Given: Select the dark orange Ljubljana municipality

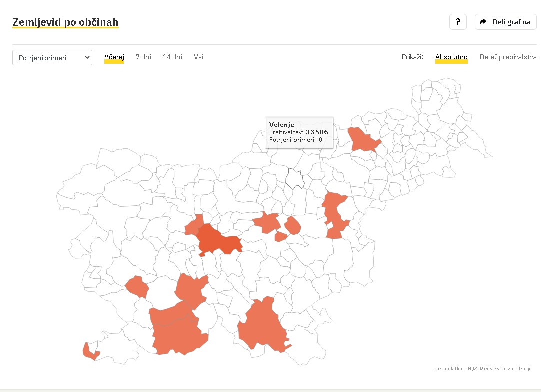Looking at the screenshot, I should (x=218, y=240).
